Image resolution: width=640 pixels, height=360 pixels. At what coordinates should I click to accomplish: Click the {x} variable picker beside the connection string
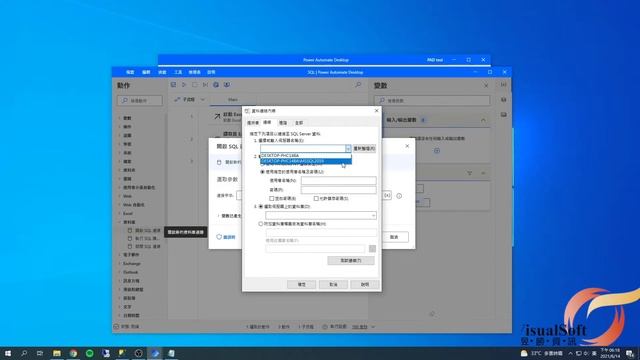[387, 196]
